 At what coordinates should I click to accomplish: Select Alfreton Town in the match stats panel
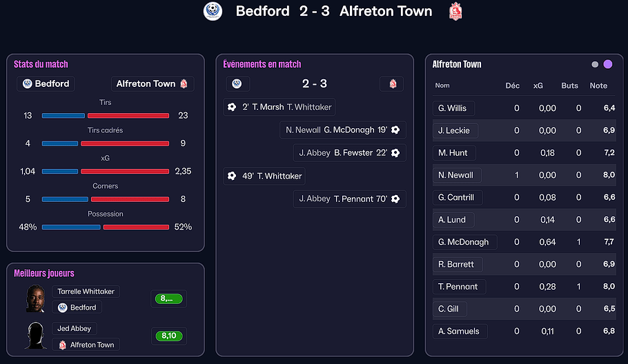[152, 83]
